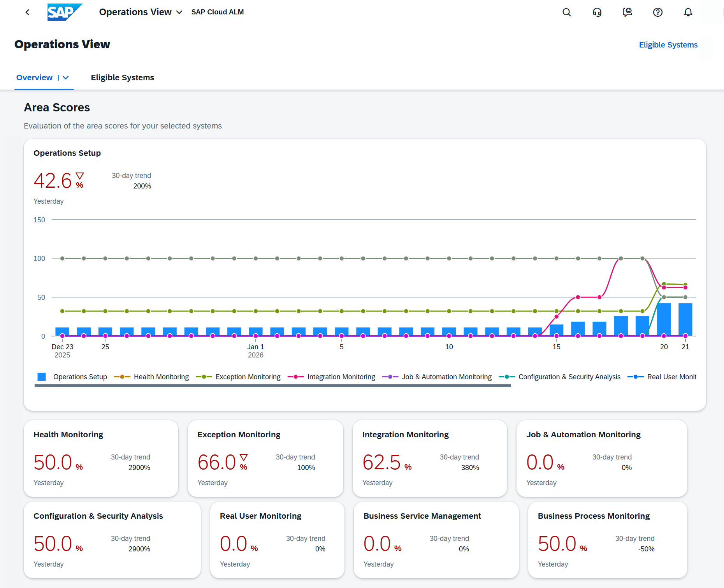The image size is (724, 588).
Task: Click the back navigation arrow
Action: (x=27, y=12)
